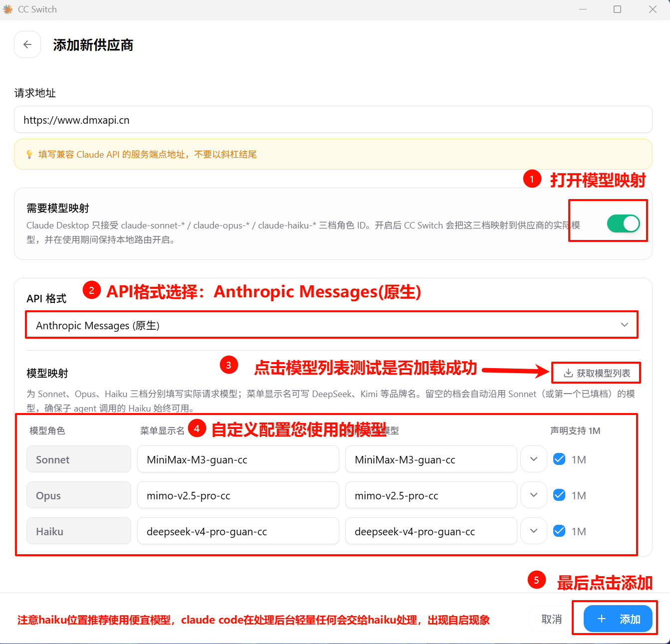Click the Haiku request model input field
This screenshot has height=644, width=670.
click(431, 531)
